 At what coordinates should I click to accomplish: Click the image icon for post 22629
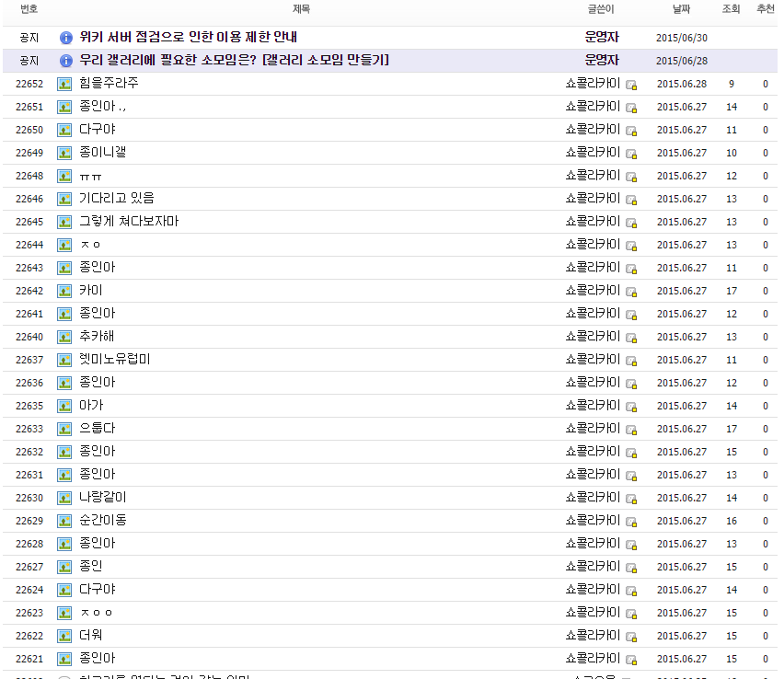click(x=64, y=521)
